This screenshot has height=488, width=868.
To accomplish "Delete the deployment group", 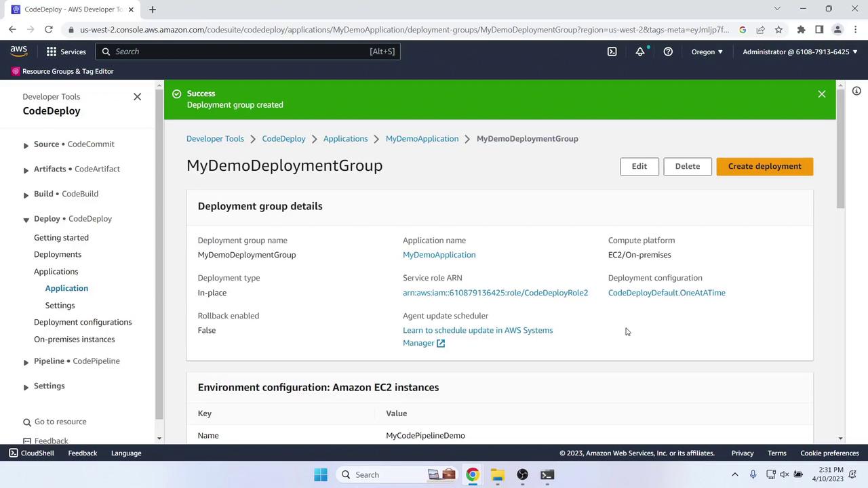I will tap(688, 166).
